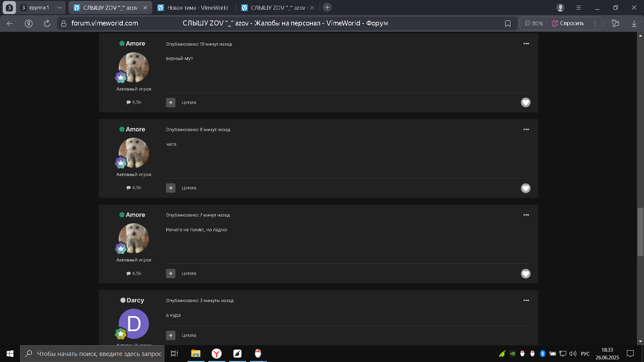Switch to the third СЛЫШУ ZOV tab
Screen dimensions: 644x362
(x=278, y=8)
